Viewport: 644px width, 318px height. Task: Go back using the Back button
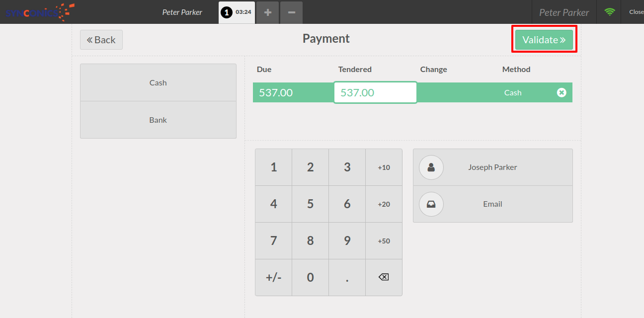click(101, 40)
